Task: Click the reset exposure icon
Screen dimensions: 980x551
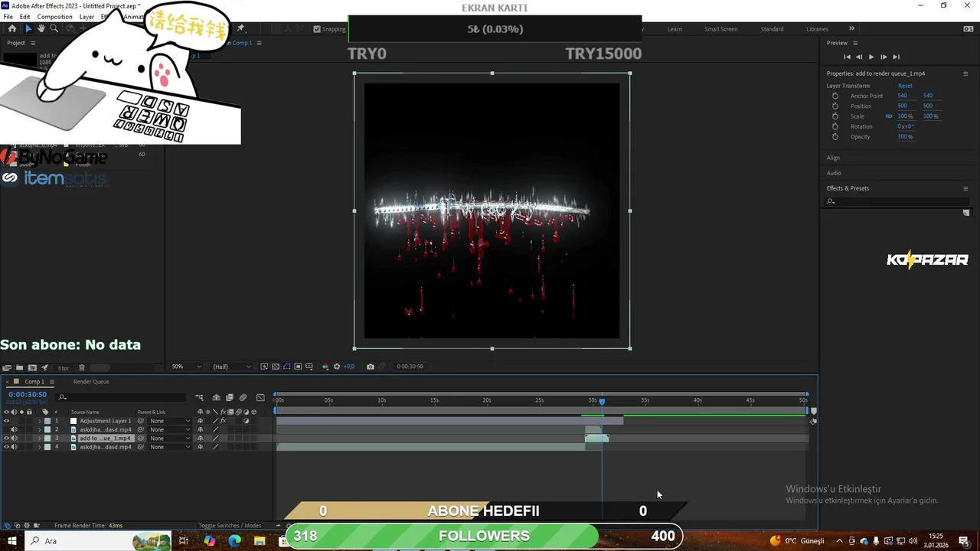Action: 337,367
